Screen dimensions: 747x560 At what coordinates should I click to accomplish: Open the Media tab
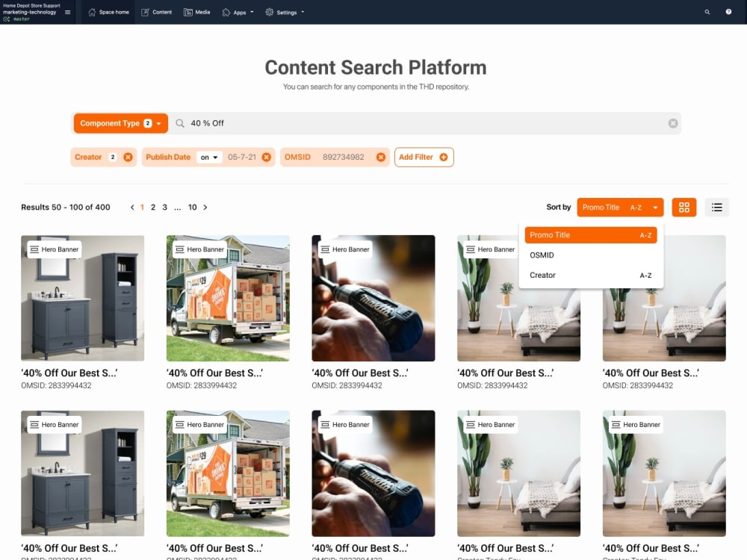pos(196,13)
